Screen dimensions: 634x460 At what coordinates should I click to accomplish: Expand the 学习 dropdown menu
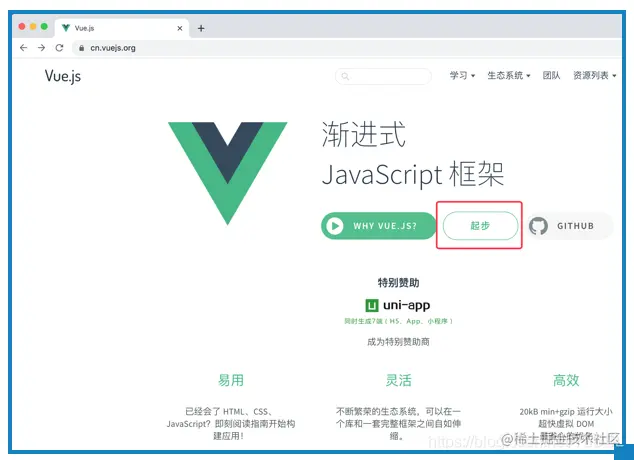462,76
